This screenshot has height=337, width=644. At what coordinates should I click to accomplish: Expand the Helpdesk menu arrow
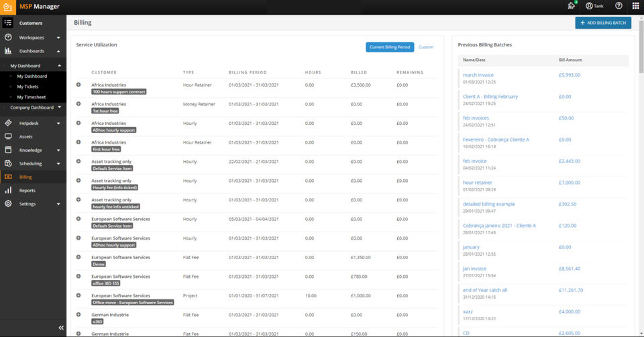pos(58,124)
